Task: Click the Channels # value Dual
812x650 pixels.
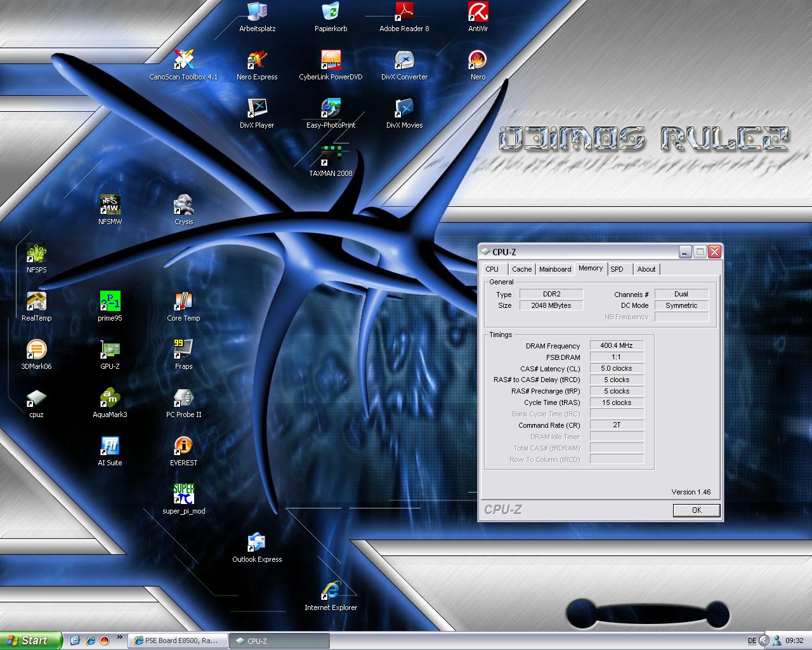Action: 681,294
